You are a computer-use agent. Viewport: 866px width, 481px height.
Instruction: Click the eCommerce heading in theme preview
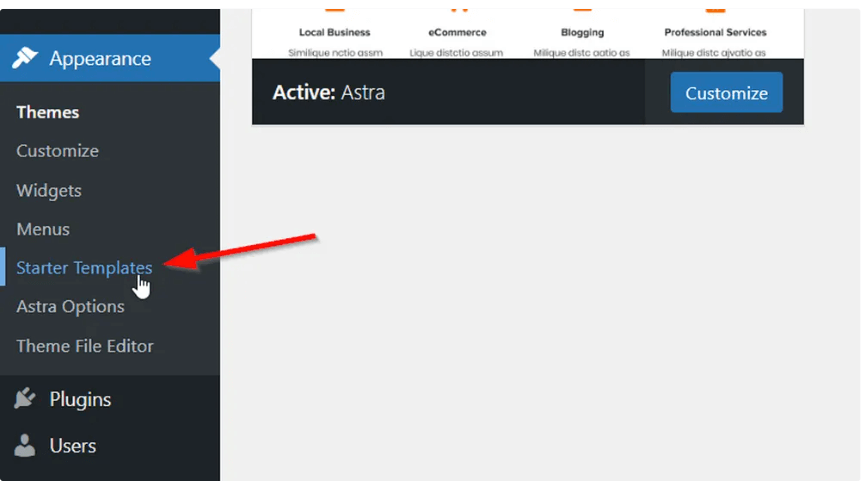457,33
